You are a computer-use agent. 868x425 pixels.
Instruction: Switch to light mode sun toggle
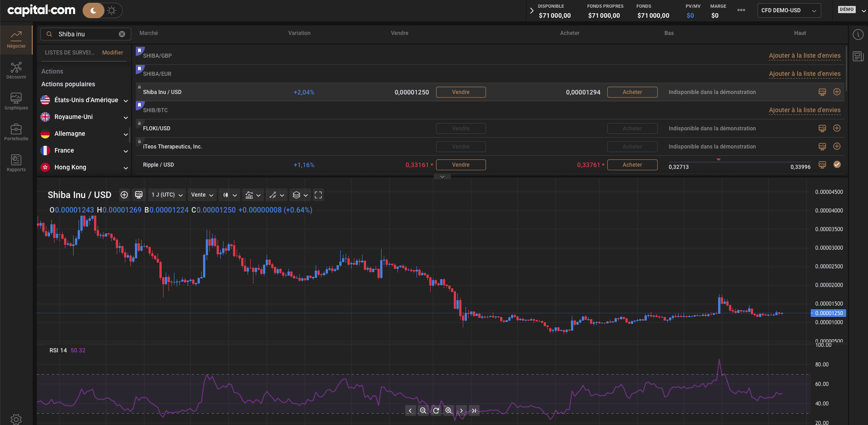click(x=112, y=10)
